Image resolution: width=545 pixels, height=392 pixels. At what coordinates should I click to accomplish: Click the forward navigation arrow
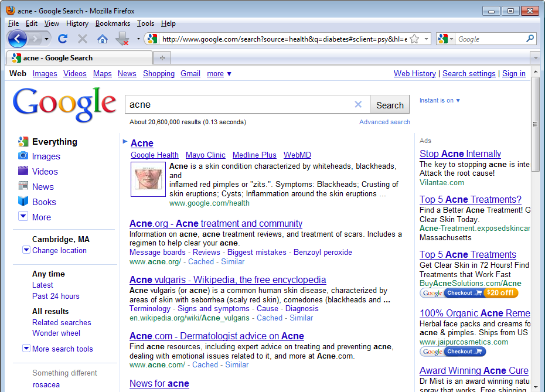click(35, 39)
